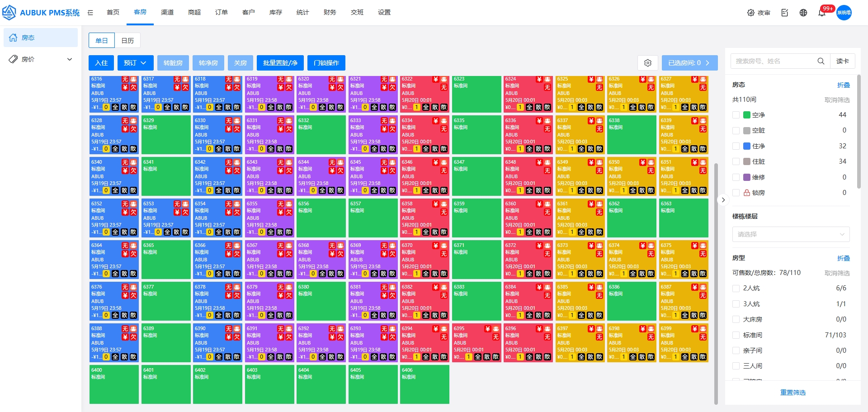The height and width of the screenshot is (412, 868).
Task: Click the user avatar in header
Action: coord(844,13)
